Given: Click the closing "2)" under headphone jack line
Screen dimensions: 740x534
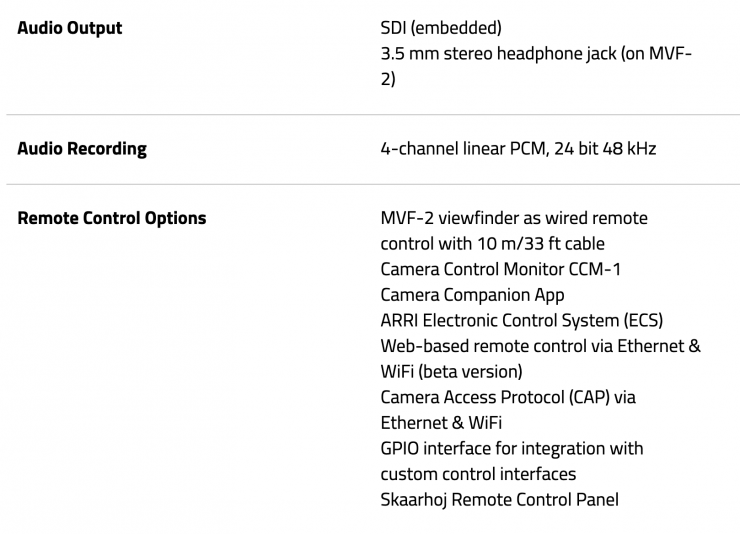Looking at the screenshot, I should click(x=388, y=79).
